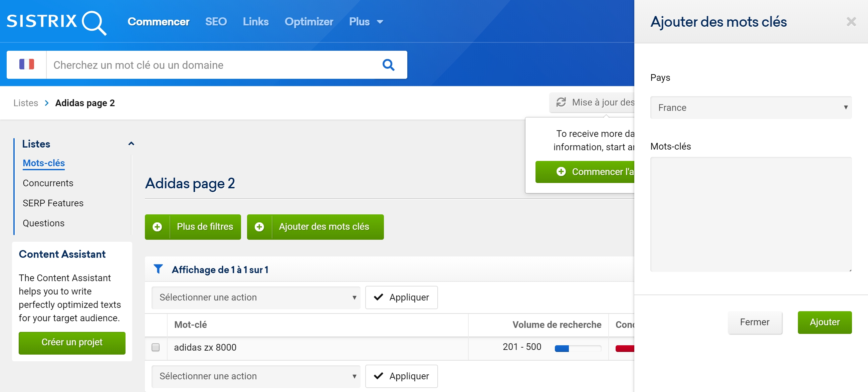
Task: Click the upper Appliquer button
Action: click(x=401, y=297)
